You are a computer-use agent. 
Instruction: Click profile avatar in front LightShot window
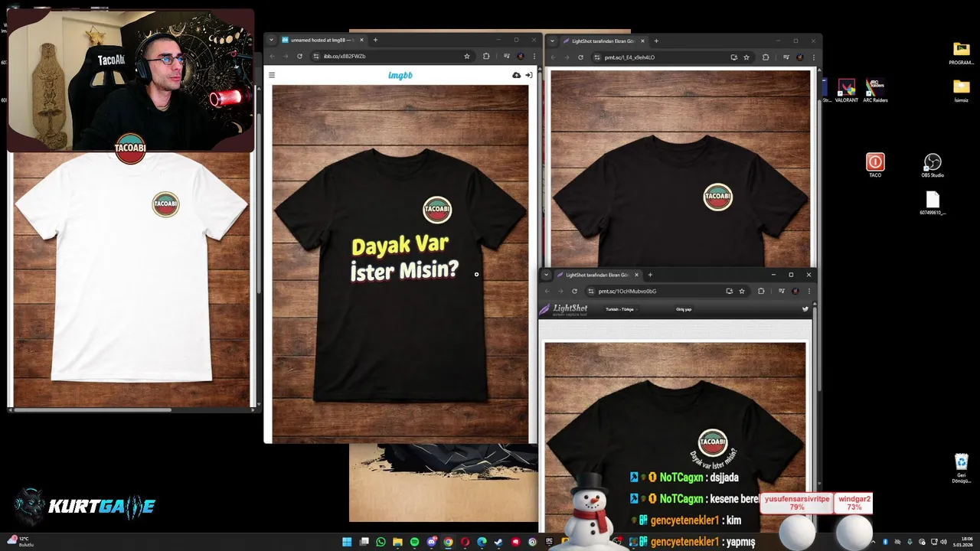coord(795,291)
